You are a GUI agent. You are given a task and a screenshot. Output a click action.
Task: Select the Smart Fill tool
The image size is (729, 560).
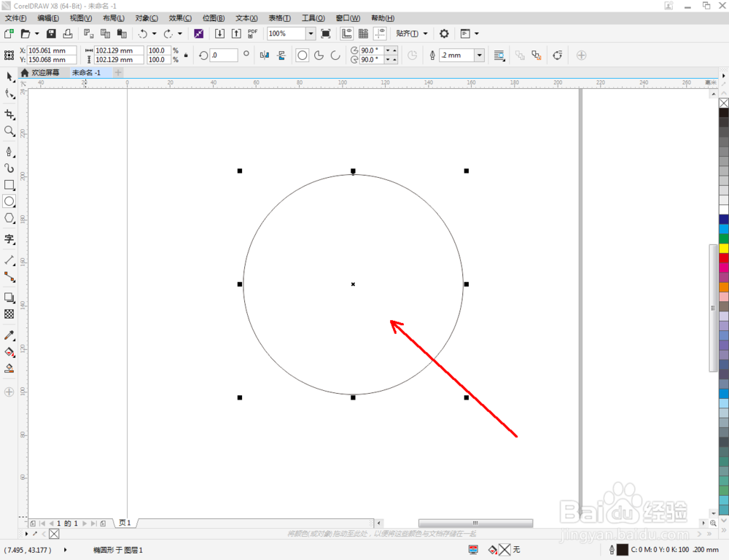[9, 369]
